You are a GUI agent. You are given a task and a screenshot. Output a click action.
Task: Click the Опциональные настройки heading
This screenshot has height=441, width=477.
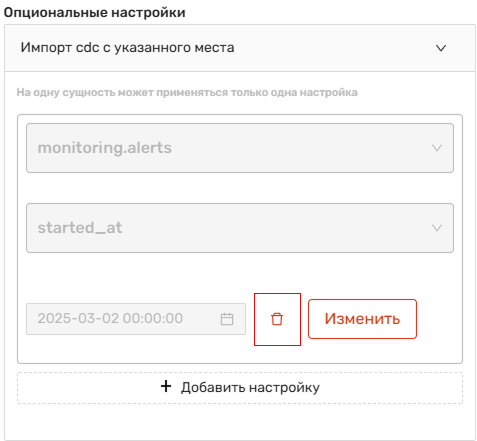click(95, 13)
